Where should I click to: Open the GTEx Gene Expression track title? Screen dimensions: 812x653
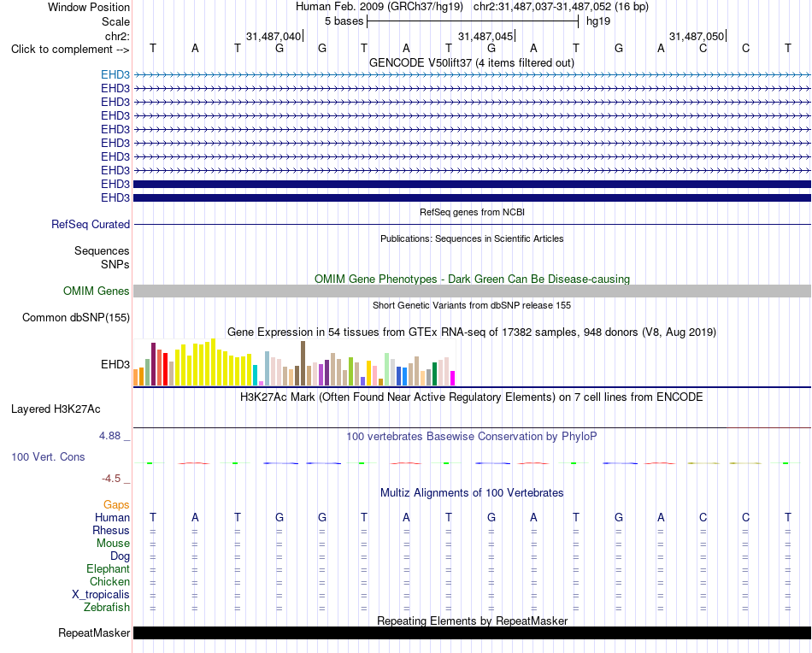(472, 332)
